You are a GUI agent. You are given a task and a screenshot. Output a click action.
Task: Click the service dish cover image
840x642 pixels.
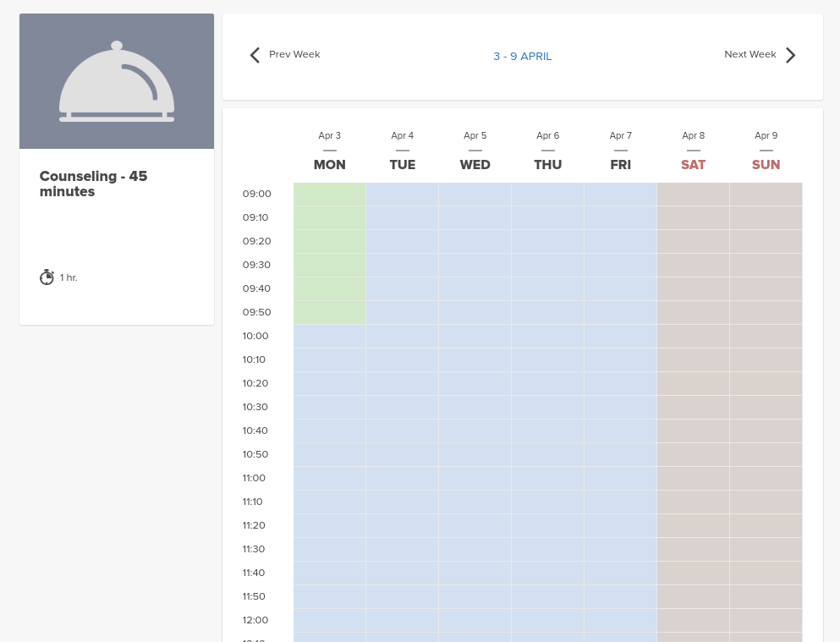[x=117, y=81]
